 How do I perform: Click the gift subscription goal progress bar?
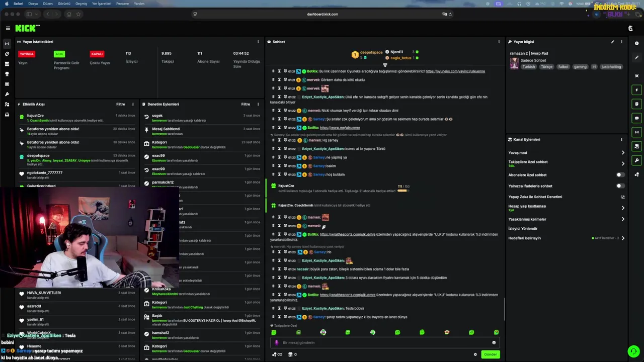coord(404,191)
